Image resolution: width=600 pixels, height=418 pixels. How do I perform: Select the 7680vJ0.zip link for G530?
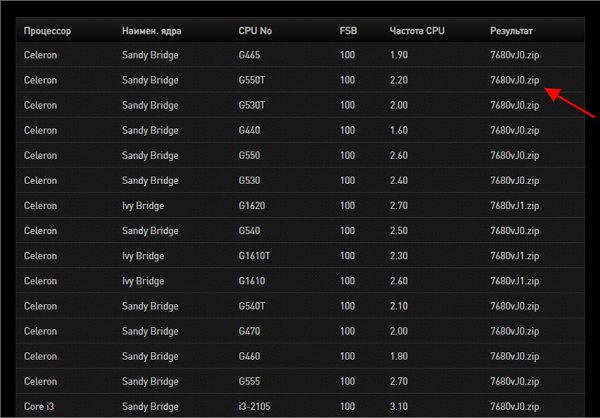[x=514, y=181]
